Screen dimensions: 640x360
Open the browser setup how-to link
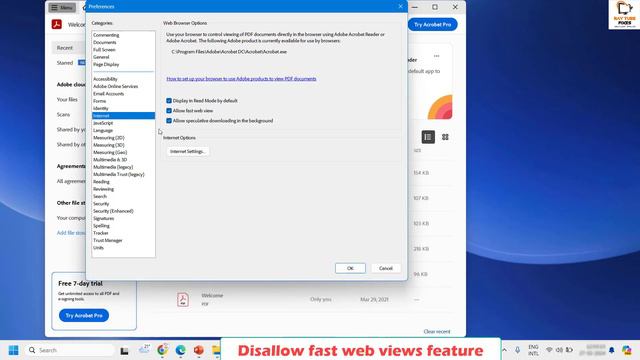(241, 79)
